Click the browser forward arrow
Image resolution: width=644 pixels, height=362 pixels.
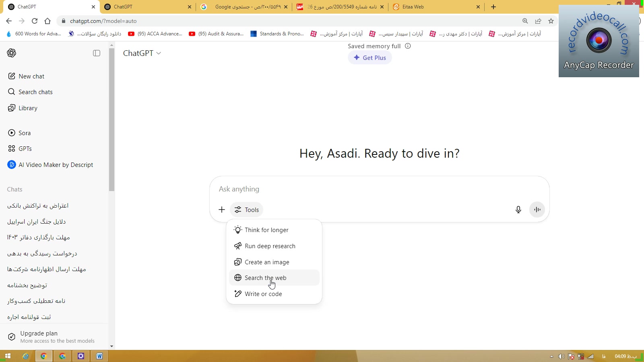(22, 21)
